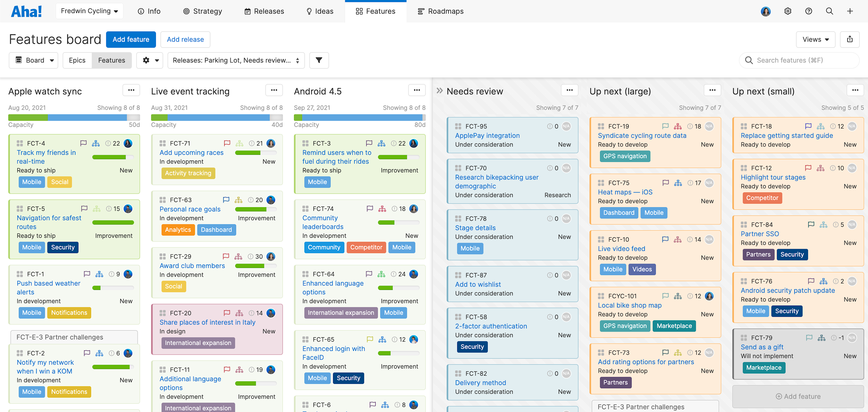Switch to the Roadmaps tab
Viewport: 868px width, 412px height.
[x=440, y=11]
